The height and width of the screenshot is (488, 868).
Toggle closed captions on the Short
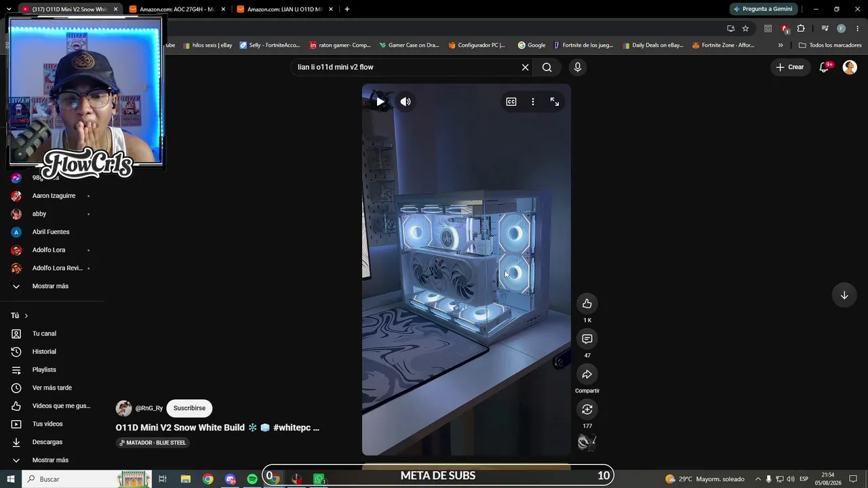[511, 102]
